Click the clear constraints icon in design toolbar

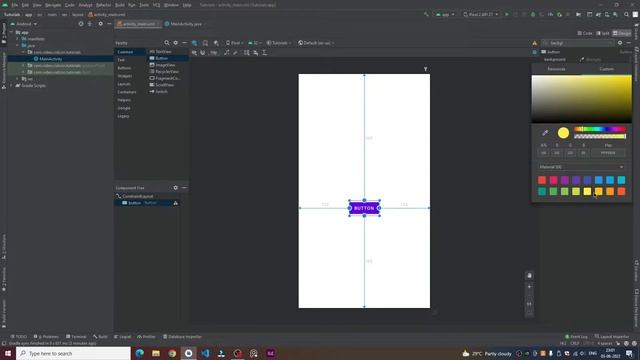[x=227, y=53]
